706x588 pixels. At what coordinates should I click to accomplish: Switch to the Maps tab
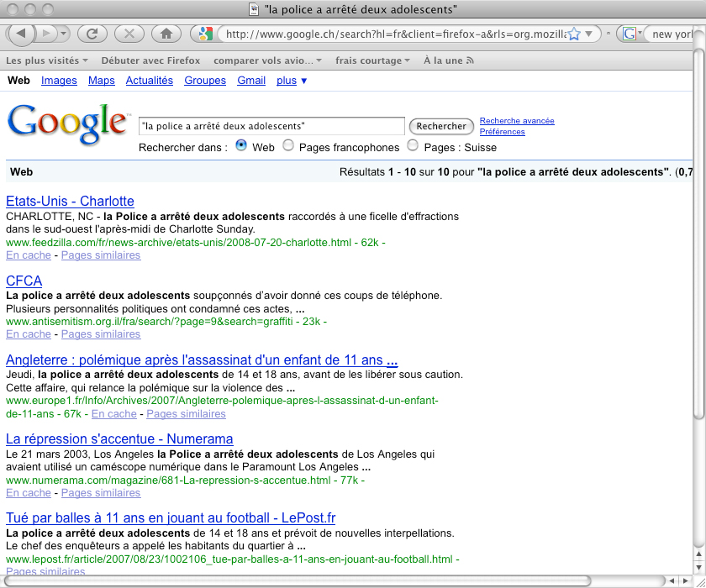[x=102, y=81]
